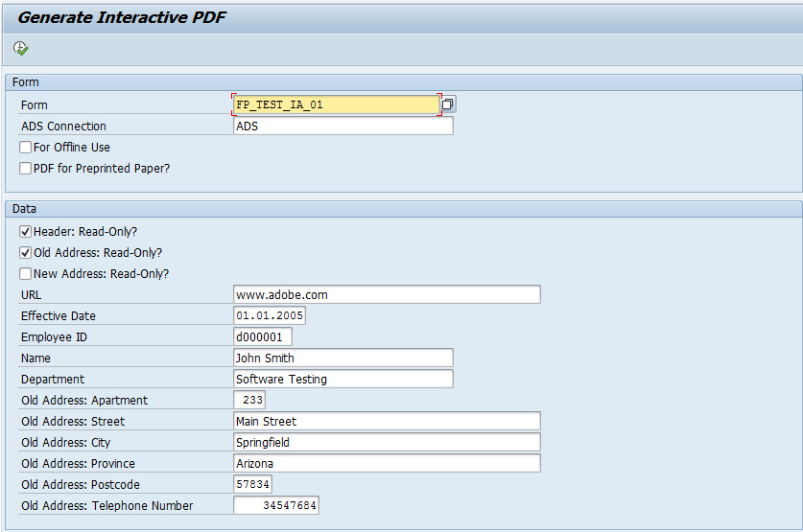Select the Old Address Apartment field

click(x=249, y=400)
